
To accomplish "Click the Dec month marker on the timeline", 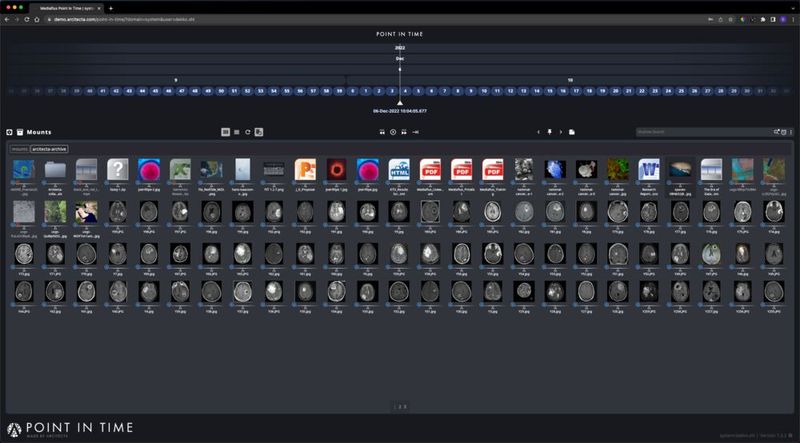I will (x=400, y=58).
